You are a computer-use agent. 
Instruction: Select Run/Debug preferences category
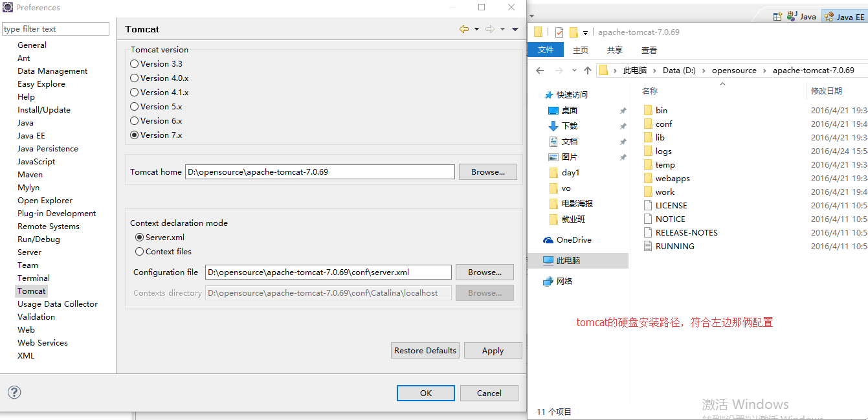[x=39, y=239]
